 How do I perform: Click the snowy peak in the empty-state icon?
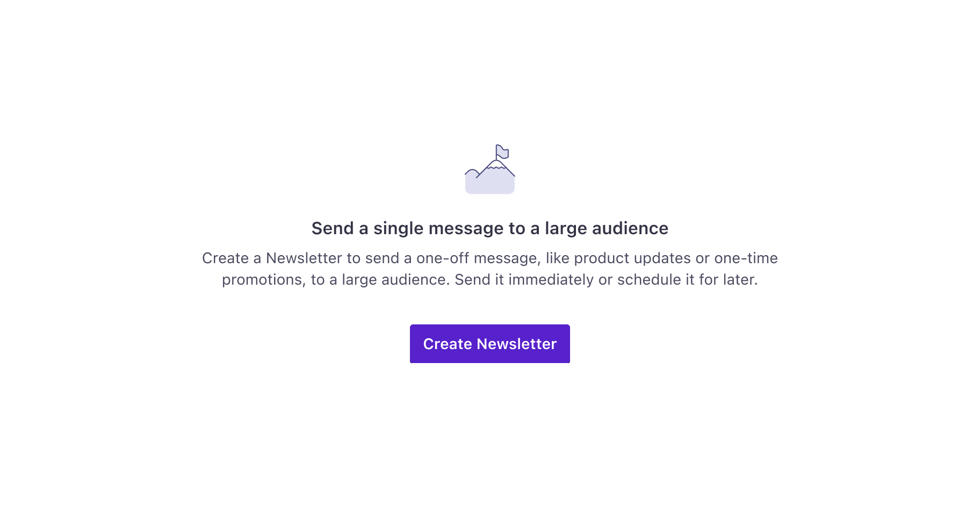tap(496, 164)
